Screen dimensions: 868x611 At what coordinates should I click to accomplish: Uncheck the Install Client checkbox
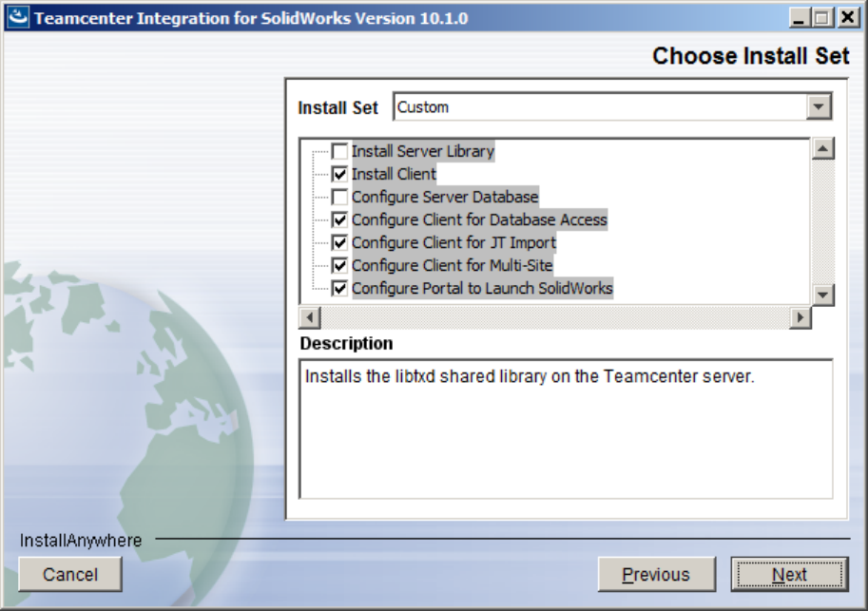pos(339,174)
